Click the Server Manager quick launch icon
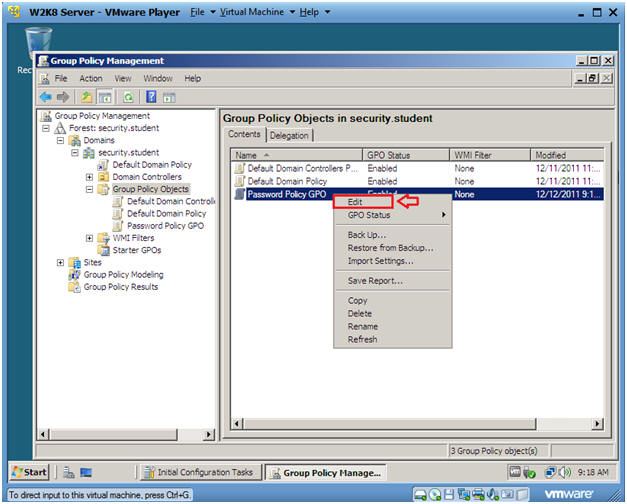Screen dimensions: 627x504 point(68,473)
